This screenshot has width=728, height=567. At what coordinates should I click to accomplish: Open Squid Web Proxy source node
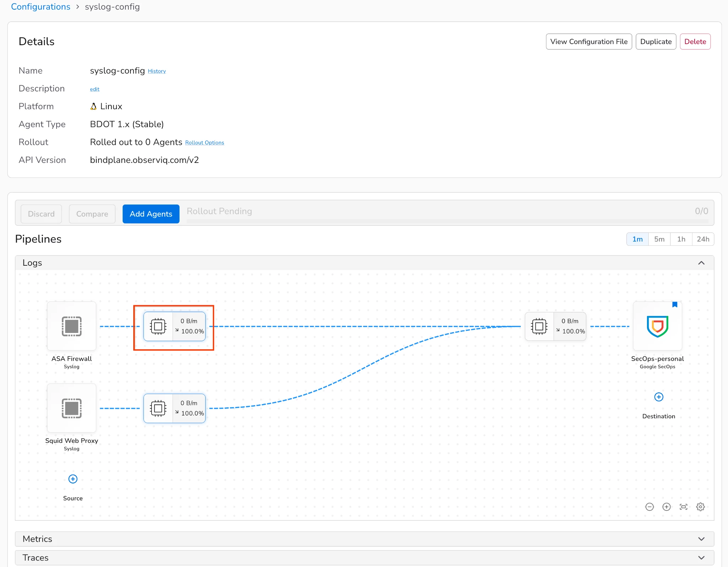click(x=71, y=408)
